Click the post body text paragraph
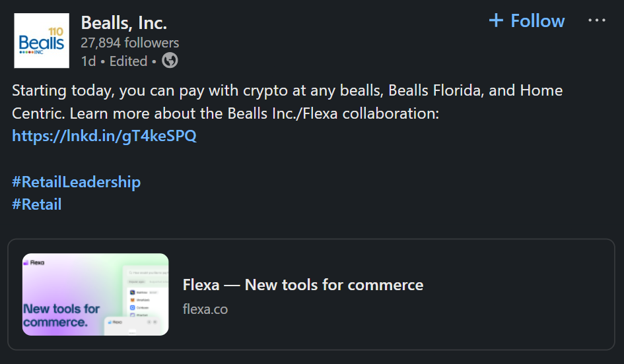Screen dimensions: 624x364 point(287,102)
